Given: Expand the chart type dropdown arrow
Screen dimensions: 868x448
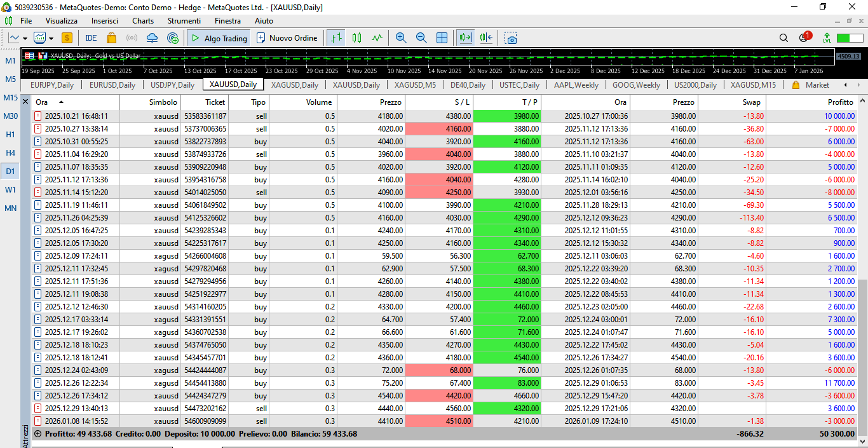Looking at the screenshot, I should click(25, 38).
